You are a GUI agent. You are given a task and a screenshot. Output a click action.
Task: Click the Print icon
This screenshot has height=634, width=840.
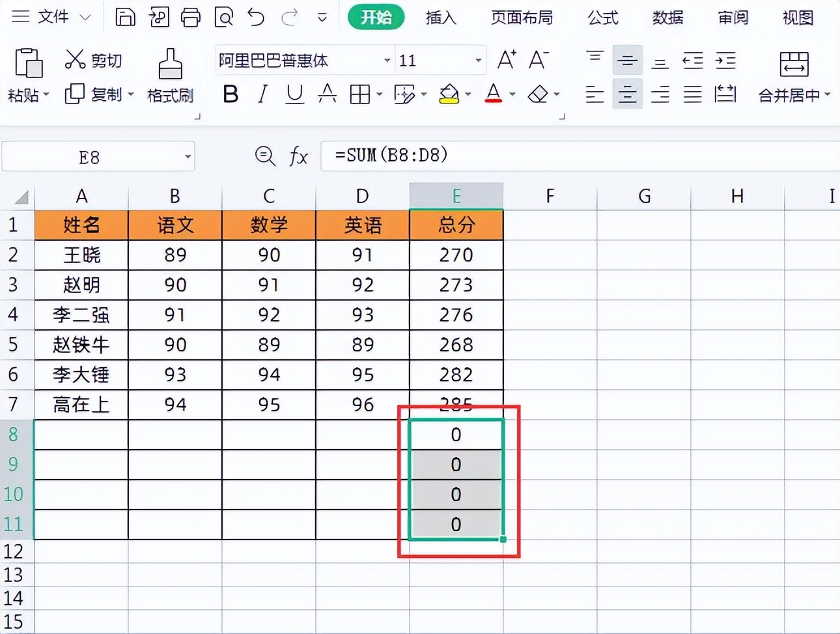point(191,17)
